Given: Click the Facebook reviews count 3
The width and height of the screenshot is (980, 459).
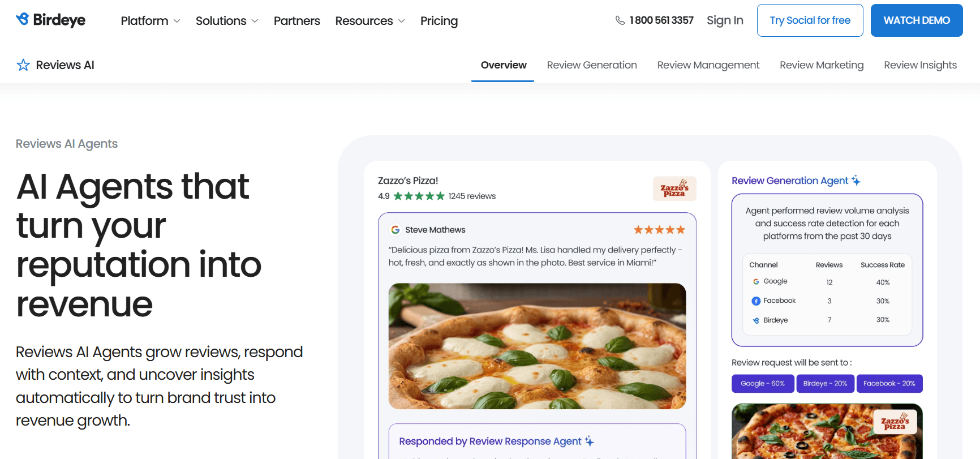Looking at the screenshot, I should (829, 301).
